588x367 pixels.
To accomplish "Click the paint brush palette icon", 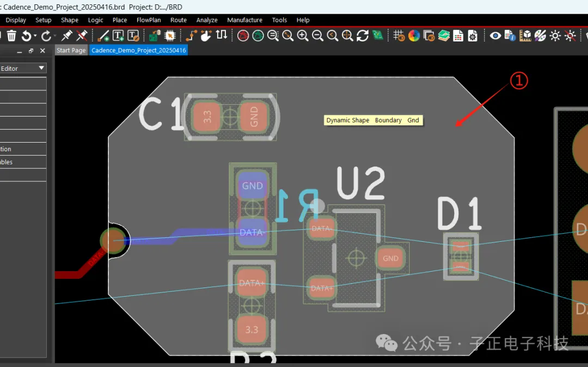I will (x=541, y=35).
